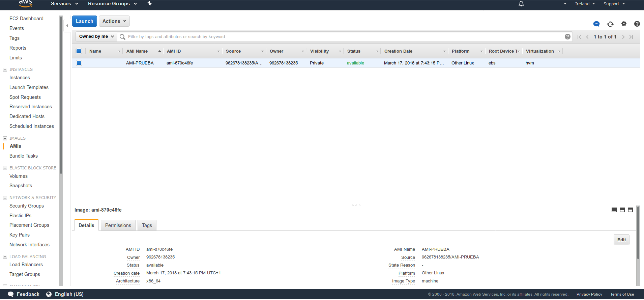The width and height of the screenshot is (644, 300).
Task: Click the help question mark icon
Action: point(637,24)
